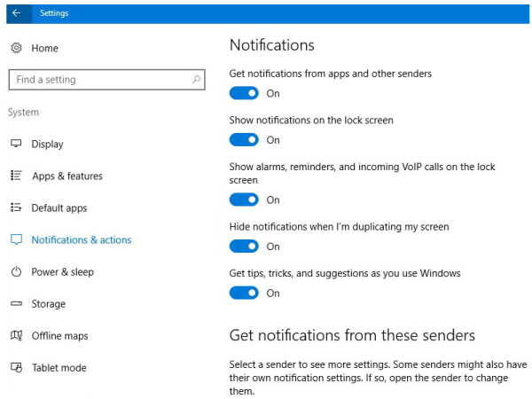Click the Default apps icon
The width and height of the screenshot is (532, 399).
point(16,207)
